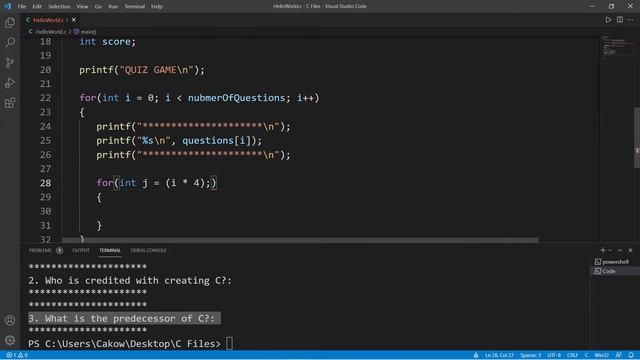This screenshot has width=640, height=360.
Task: Open notifications bell in status bar
Action: (631, 355)
